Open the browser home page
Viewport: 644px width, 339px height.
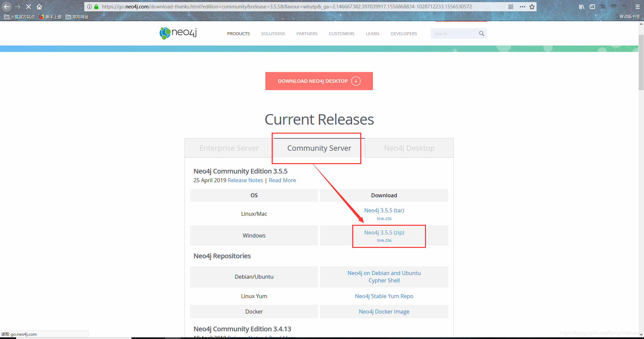[x=39, y=6]
